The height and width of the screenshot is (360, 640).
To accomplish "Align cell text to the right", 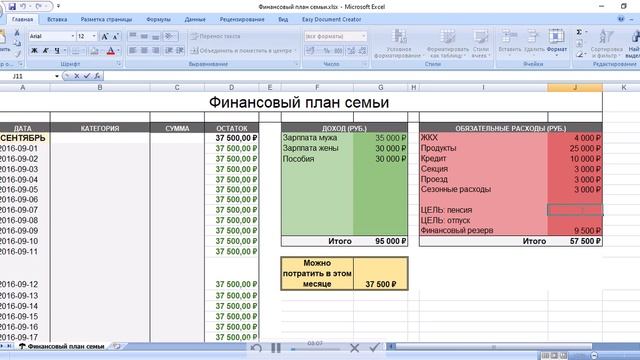I will 156,51.
